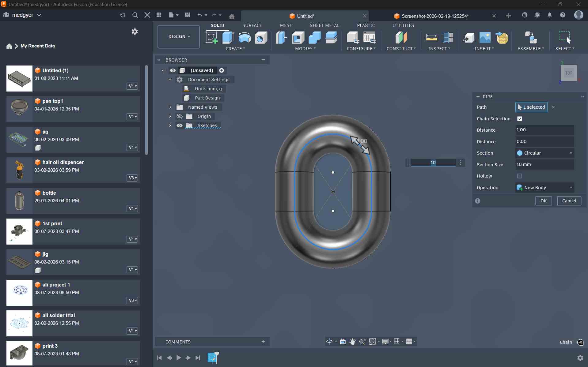Open the Section Circular dropdown
Image resolution: width=588 pixels, height=367 pixels.
(x=545, y=153)
